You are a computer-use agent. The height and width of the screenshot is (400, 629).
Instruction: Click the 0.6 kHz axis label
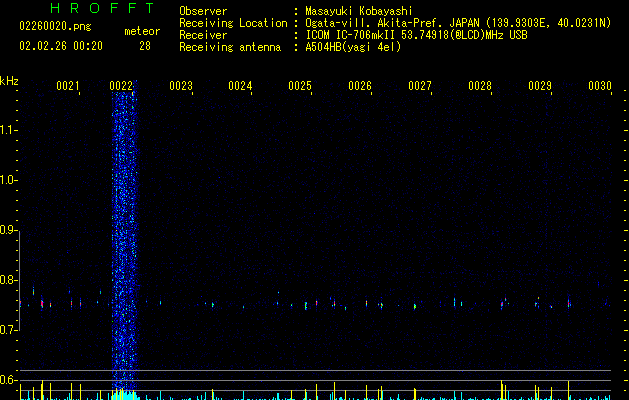[7, 380]
